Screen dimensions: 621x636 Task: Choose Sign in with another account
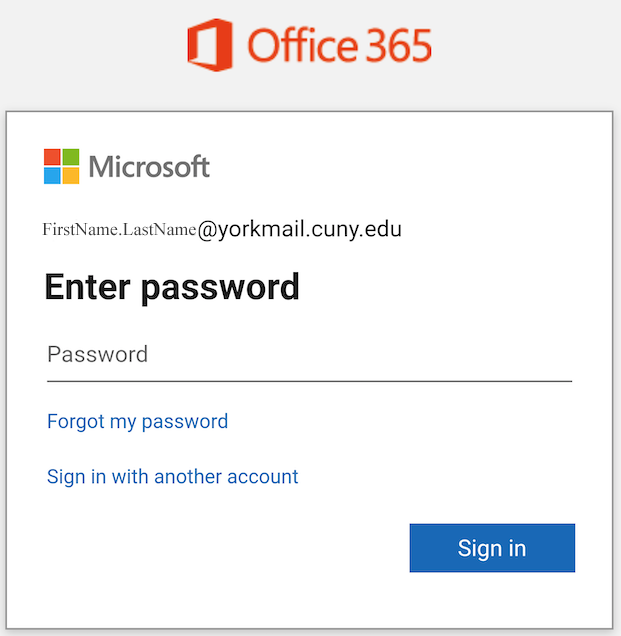(173, 477)
